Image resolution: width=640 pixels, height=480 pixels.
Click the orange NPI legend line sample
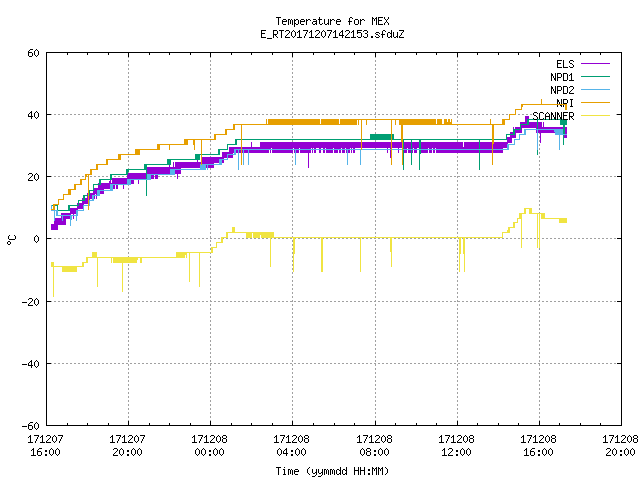[x=596, y=103]
